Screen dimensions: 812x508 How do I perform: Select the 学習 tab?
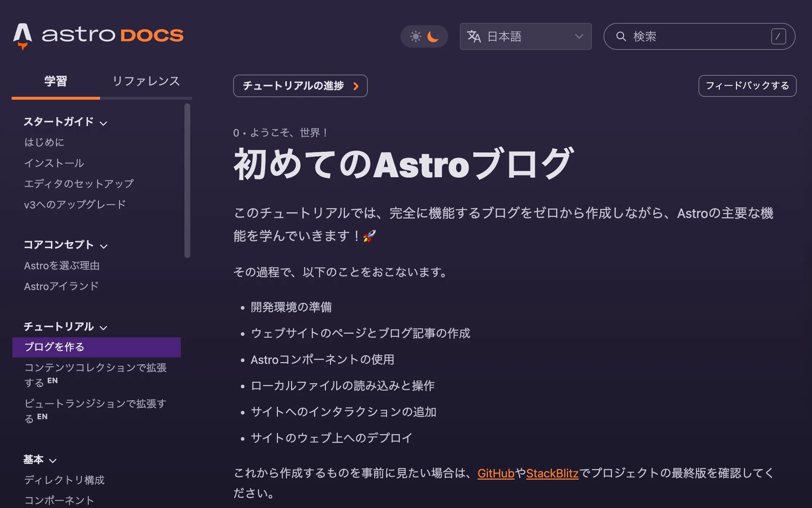(56, 81)
